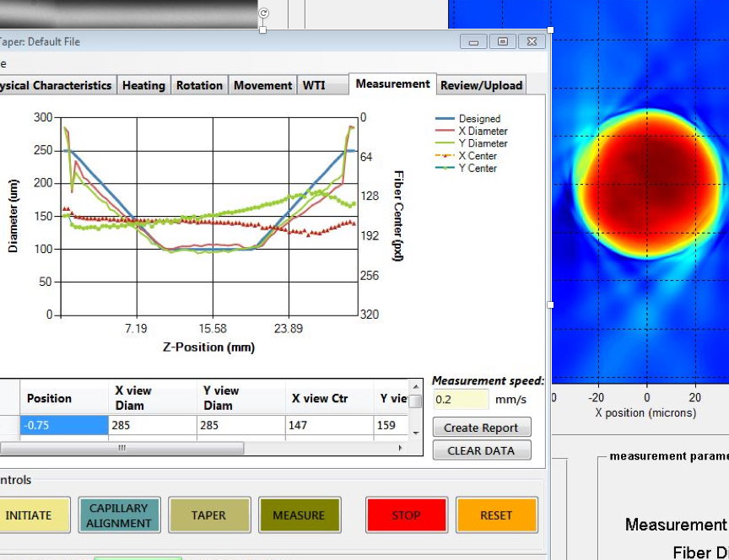Open the Rotation tab
Viewport: 729px width, 560px height.
point(199,85)
